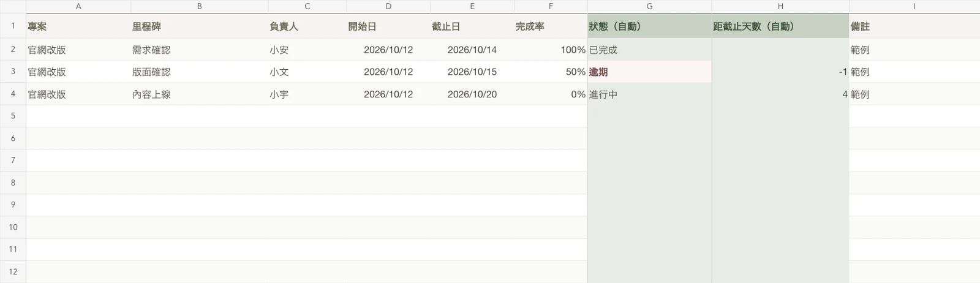Image resolution: width=980 pixels, height=283 pixels.
Task: Click the 備註 header cell
Action: pyautogui.click(x=914, y=26)
